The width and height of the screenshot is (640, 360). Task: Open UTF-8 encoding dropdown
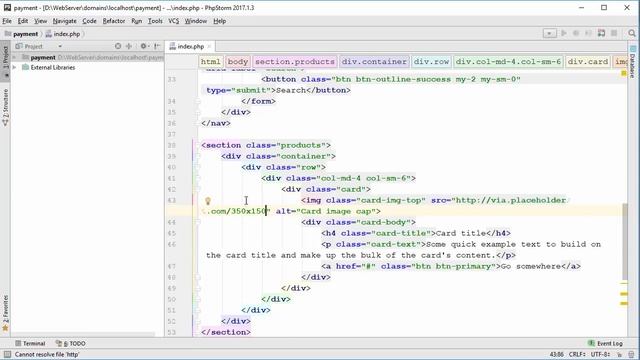[x=600, y=355]
